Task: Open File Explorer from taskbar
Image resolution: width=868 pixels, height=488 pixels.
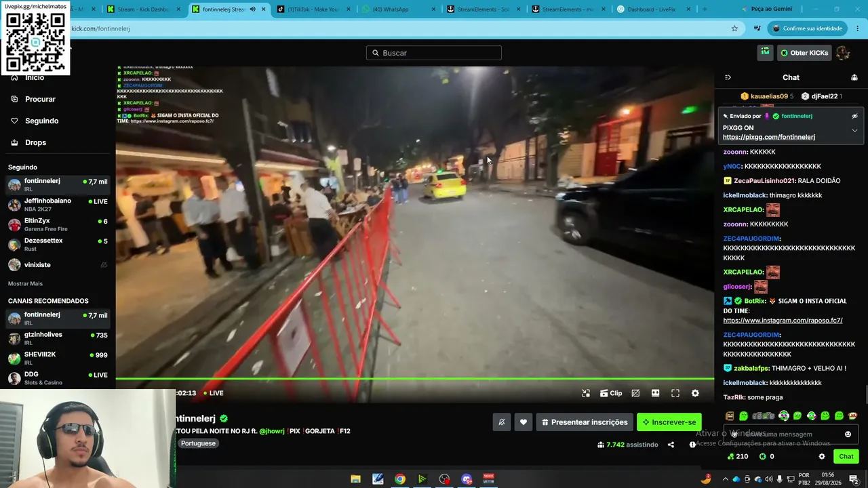Action: coord(355,479)
